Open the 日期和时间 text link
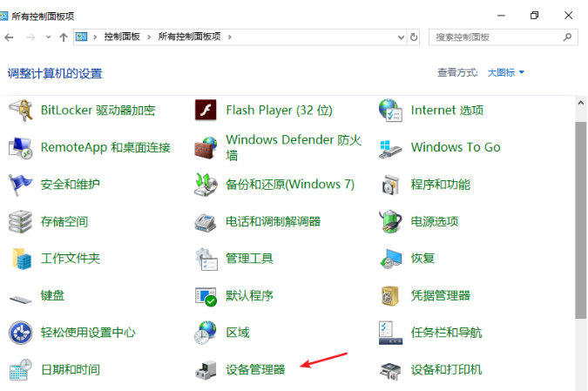The image size is (588, 391). 71,370
